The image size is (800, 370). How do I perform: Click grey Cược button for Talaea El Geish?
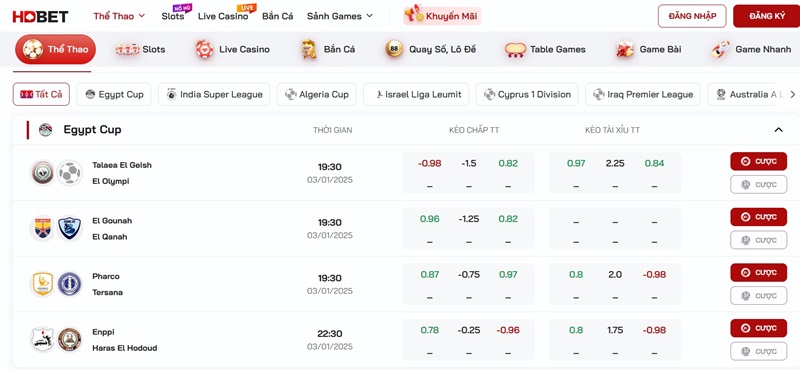point(758,184)
